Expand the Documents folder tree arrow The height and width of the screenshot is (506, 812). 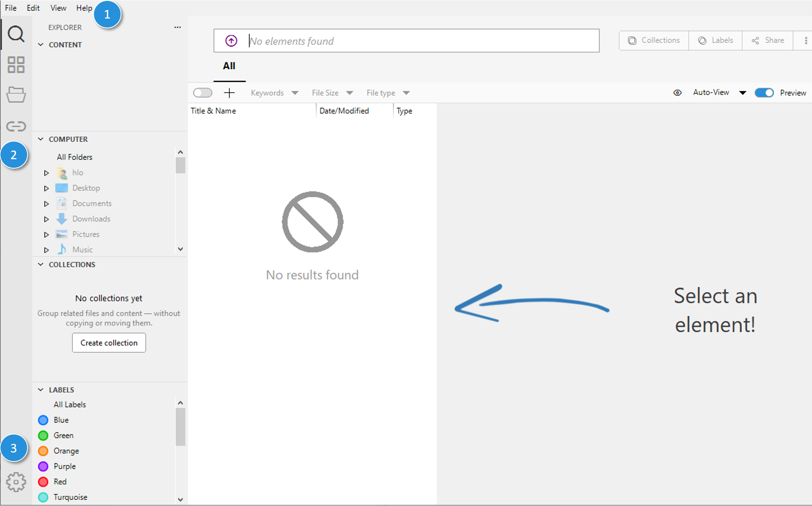coord(47,204)
